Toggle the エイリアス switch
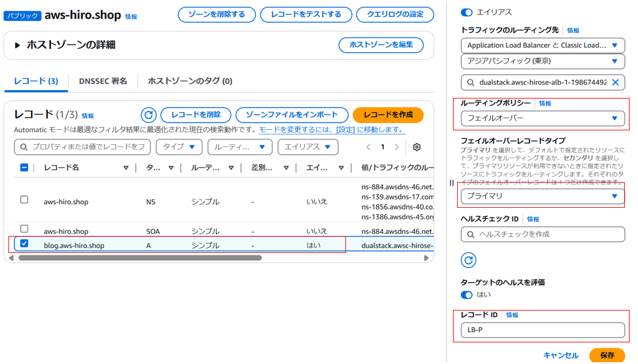638x364 pixels. [466, 13]
